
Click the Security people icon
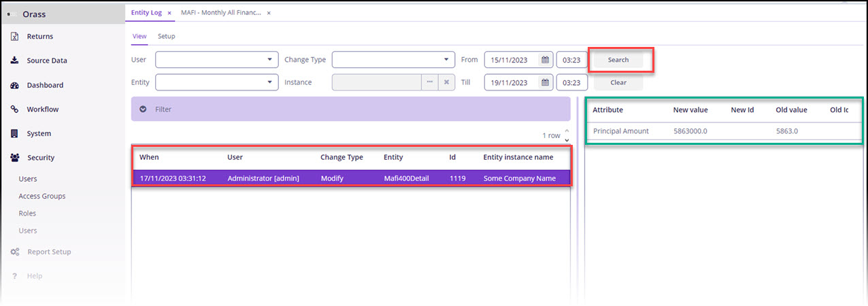14,158
